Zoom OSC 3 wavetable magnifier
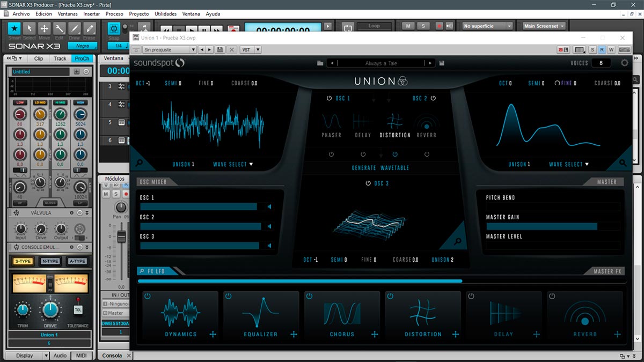 point(458,242)
